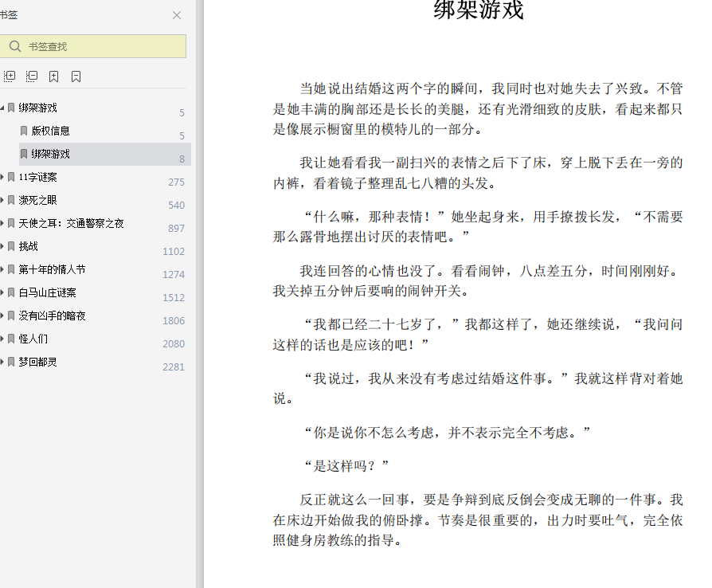712x588 pixels.
Task: Click page number 1806
Action: [174, 321]
